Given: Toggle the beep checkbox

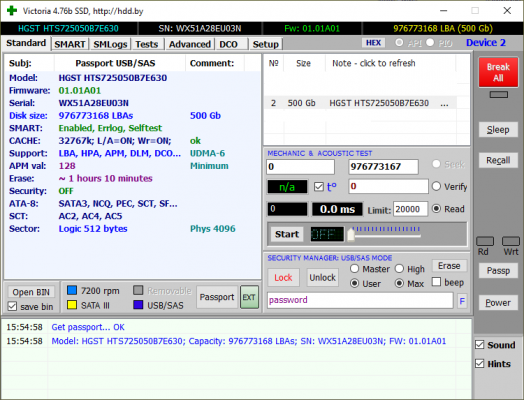Looking at the screenshot, I should click(436, 282).
